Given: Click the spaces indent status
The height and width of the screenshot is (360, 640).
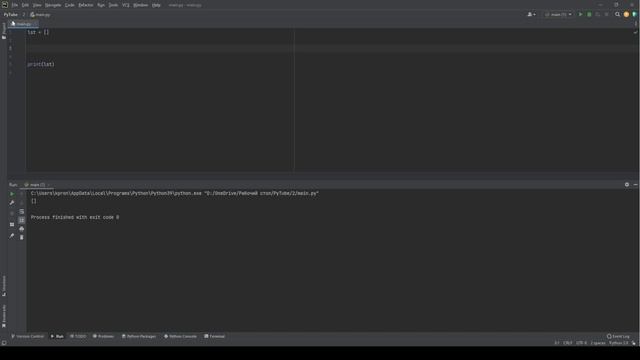Looking at the screenshot, I should point(598,343).
